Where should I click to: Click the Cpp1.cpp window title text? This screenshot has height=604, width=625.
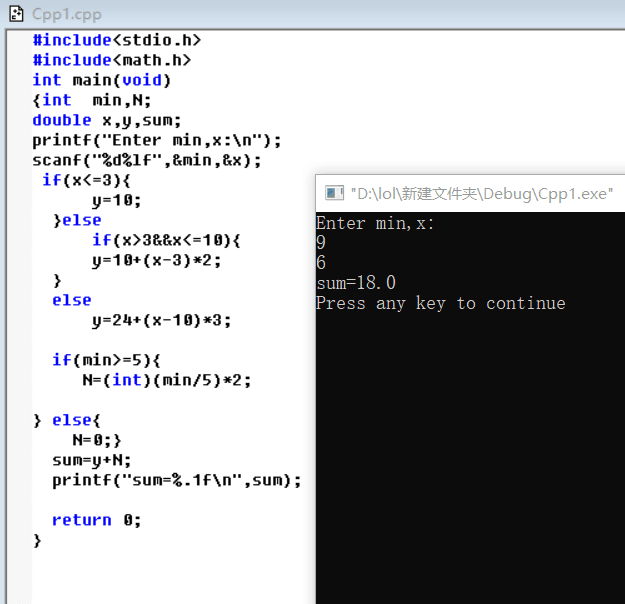(67, 14)
